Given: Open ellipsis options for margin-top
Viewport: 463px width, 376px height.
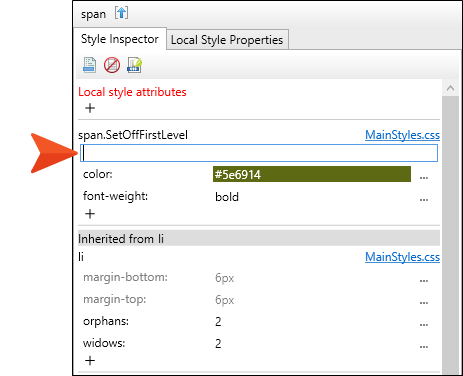Looking at the screenshot, I should [x=424, y=303].
